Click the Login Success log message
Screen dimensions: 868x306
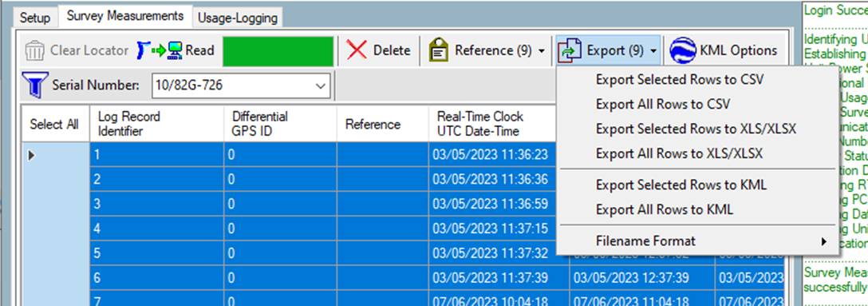[835, 10]
